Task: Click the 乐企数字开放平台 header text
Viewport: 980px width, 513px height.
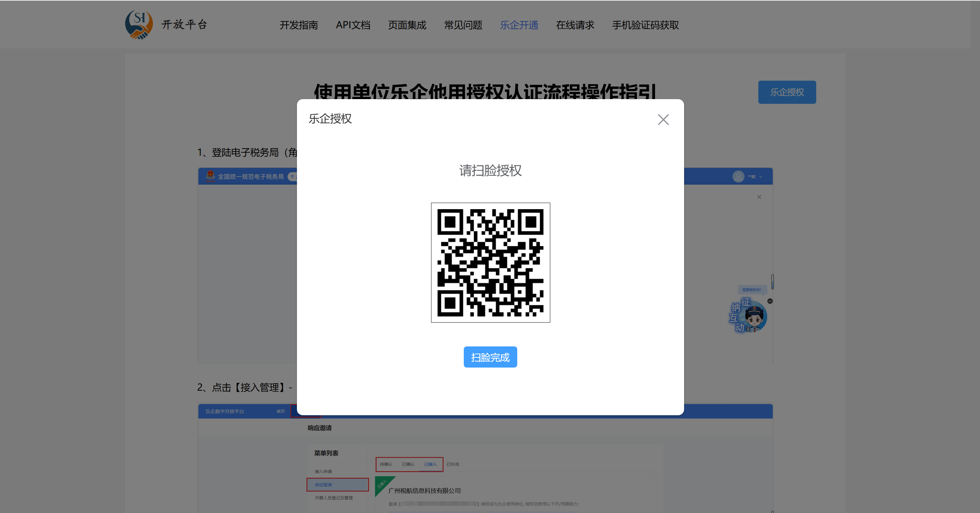Action: (x=224, y=411)
